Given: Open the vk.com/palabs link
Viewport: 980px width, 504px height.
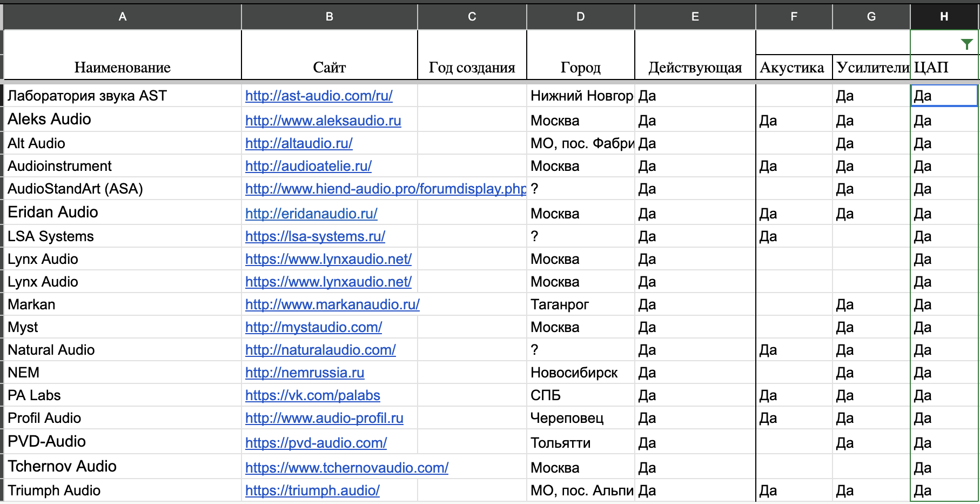Looking at the screenshot, I should click(x=313, y=395).
